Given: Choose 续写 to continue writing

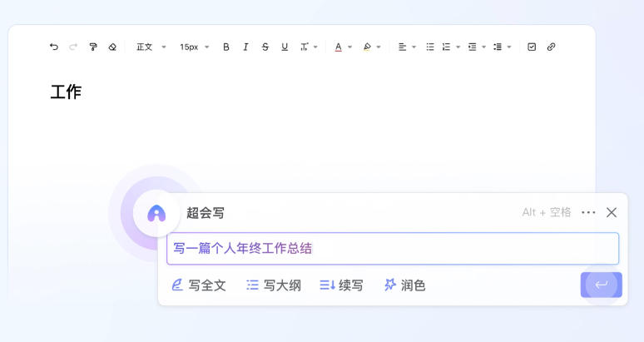Looking at the screenshot, I should 341,285.
